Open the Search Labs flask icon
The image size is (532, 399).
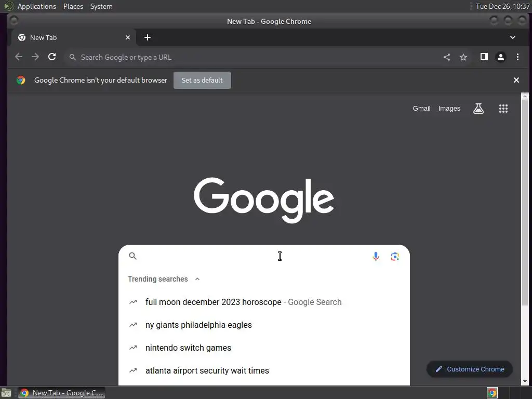(478, 109)
